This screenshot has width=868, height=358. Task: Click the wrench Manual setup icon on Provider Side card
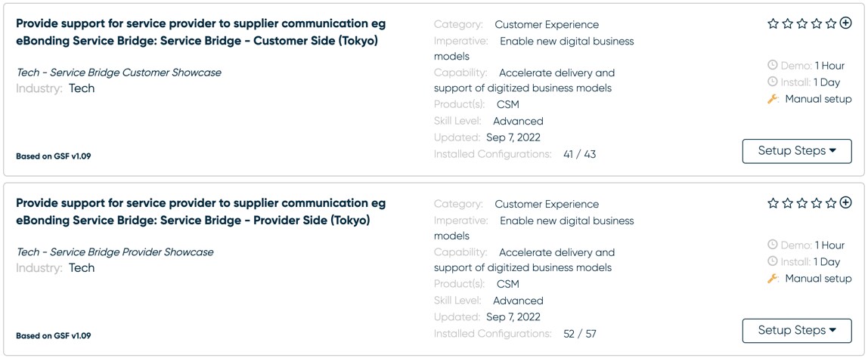pos(773,279)
